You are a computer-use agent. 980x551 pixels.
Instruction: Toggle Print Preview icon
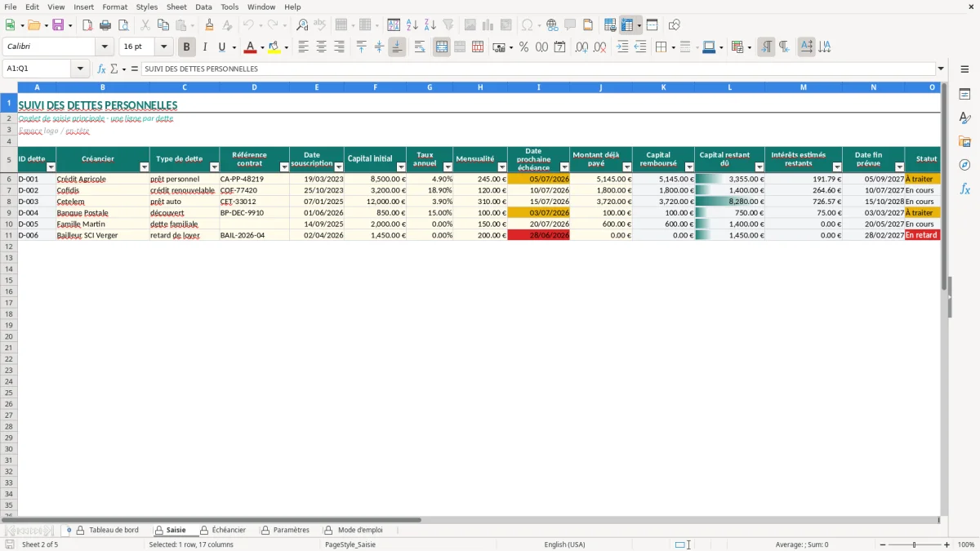123,25
